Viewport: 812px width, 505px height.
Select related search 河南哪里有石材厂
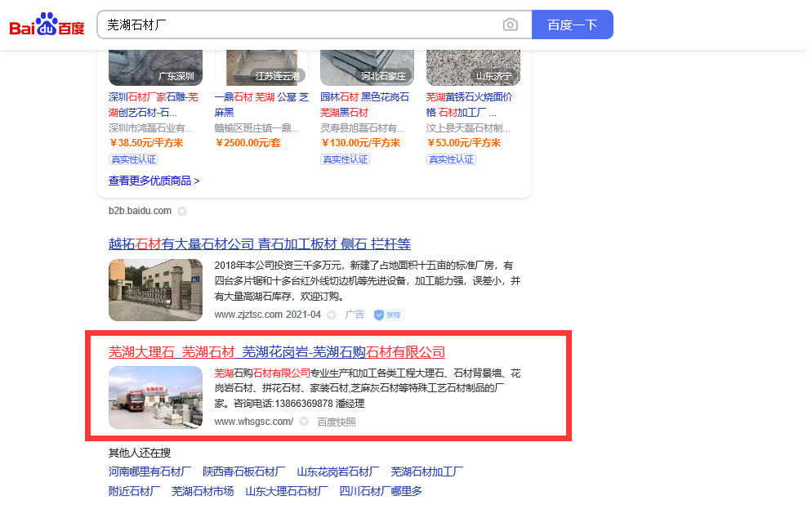click(149, 471)
